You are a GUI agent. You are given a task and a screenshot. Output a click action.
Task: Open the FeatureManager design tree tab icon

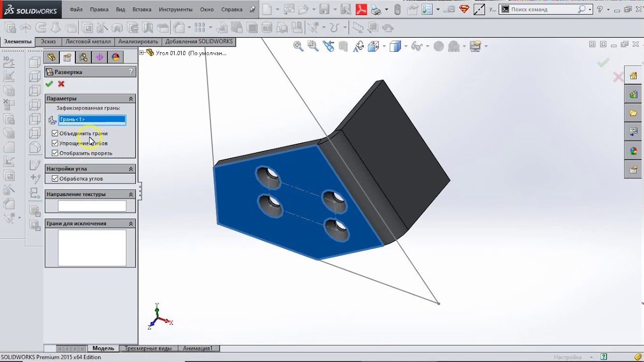51,57
